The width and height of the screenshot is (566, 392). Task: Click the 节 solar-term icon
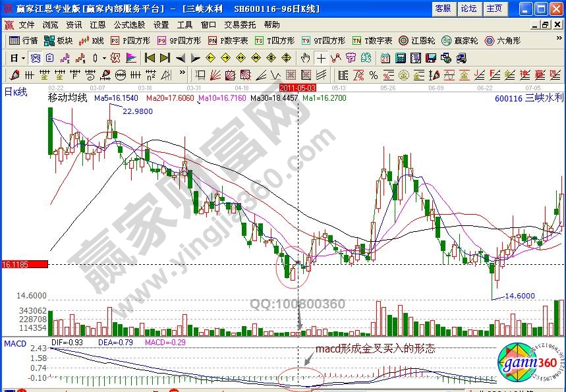coord(351,58)
